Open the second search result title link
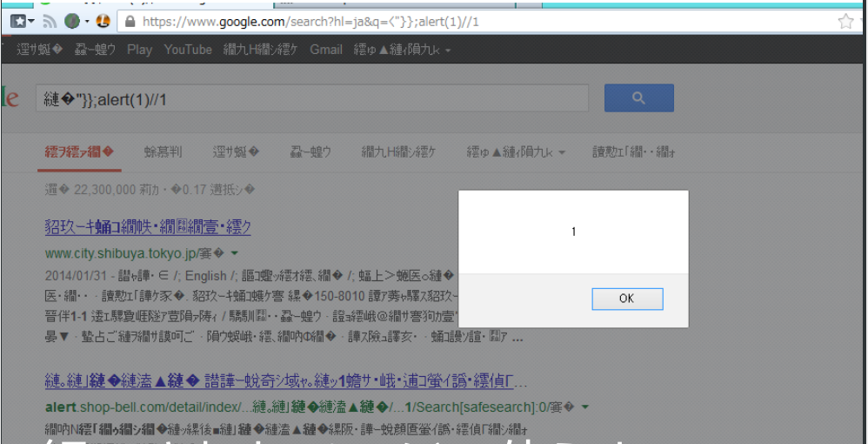868x444 pixels. [x=285, y=381]
